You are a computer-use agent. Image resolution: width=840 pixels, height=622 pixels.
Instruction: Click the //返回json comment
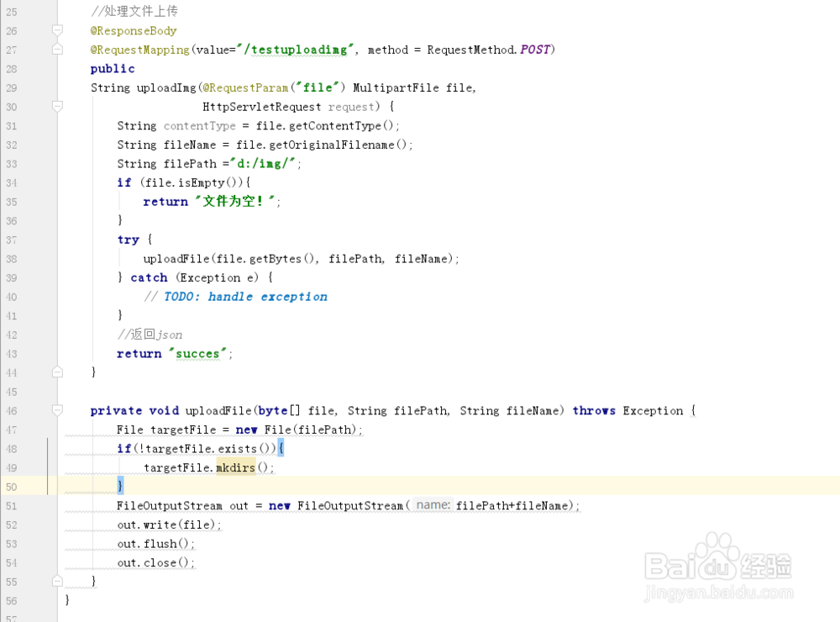click(x=150, y=335)
